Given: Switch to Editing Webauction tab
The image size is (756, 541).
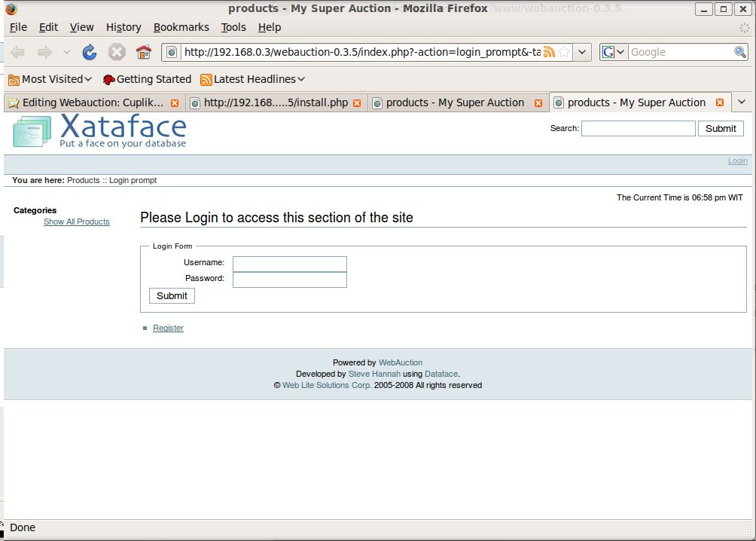Looking at the screenshot, I should [90, 102].
